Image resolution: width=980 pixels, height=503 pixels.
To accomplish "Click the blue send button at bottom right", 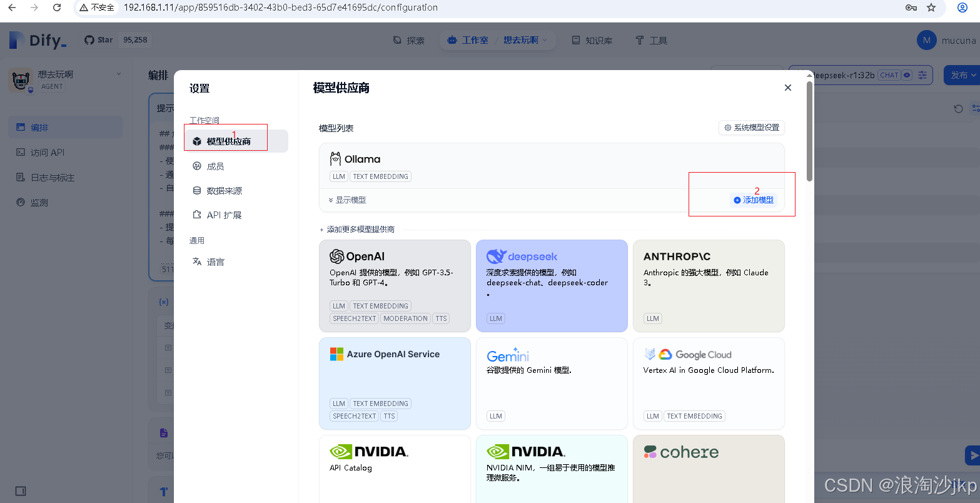I will click(972, 455).
